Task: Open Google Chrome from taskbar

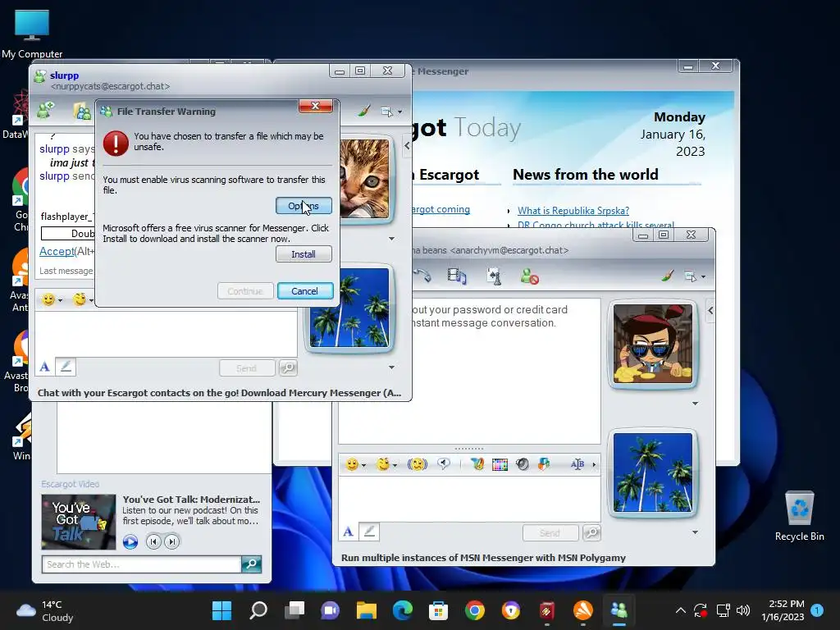Action: tap(475, 610)
